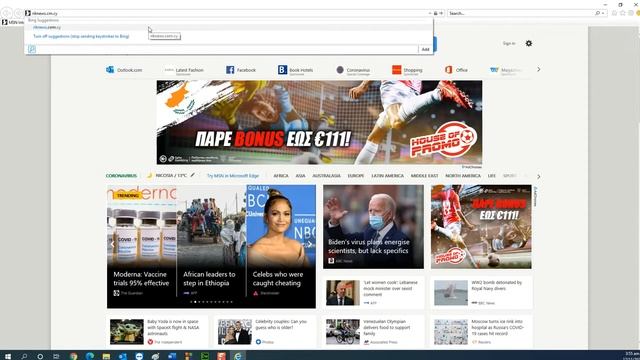Screen dimensions: 640x360
Task: Open Windows Start button
Action: coord(8,356)
